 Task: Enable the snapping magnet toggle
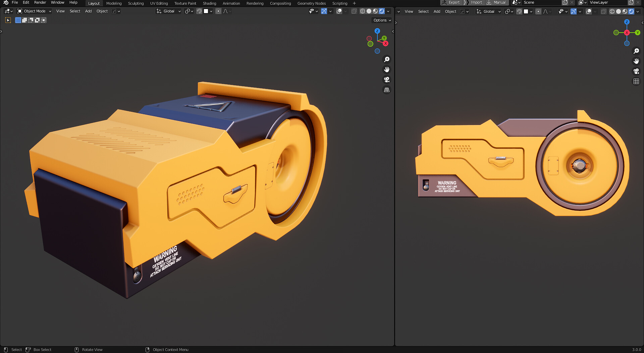[x=199, y=11]
